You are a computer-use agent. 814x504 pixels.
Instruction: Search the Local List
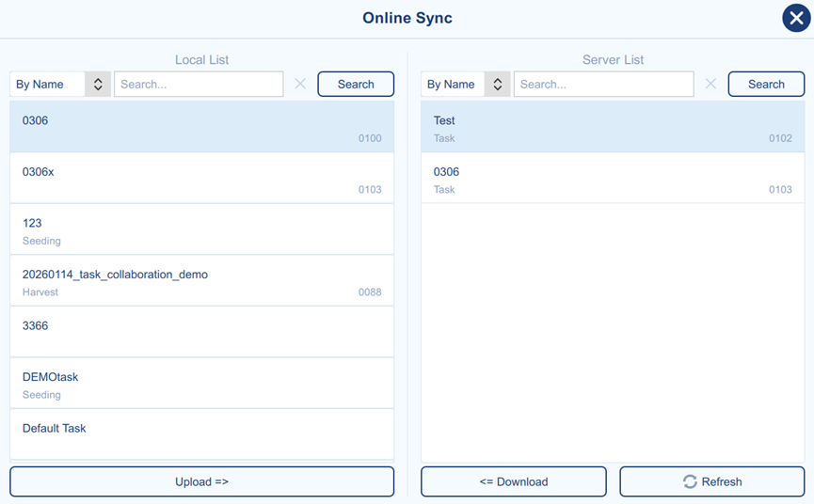(x=356, y=84)
